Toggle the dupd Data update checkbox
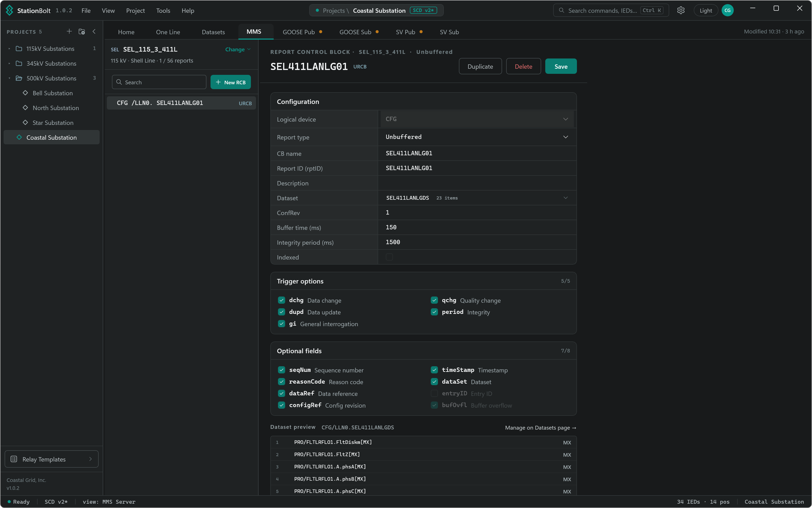The height and width of the screenshot is (508, 812). pyautogui.click(x=282, y=312)
